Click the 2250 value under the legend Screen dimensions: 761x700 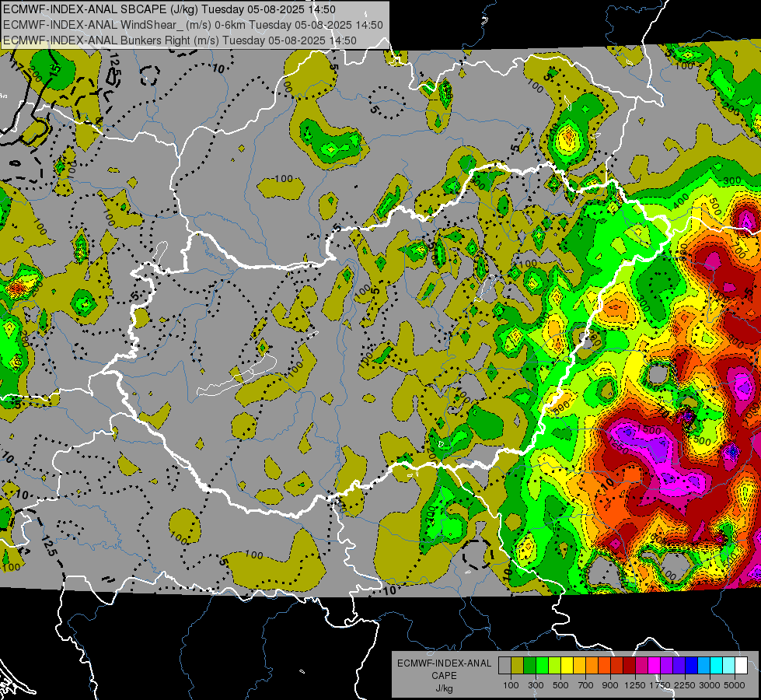pos(685,685)
